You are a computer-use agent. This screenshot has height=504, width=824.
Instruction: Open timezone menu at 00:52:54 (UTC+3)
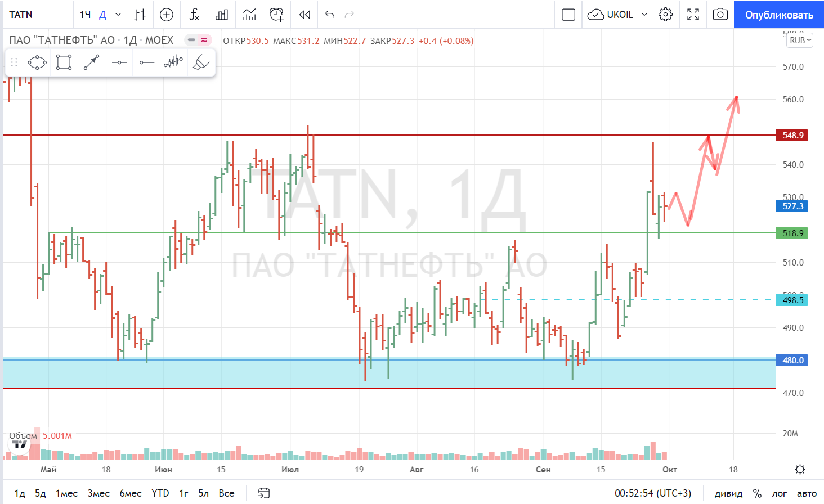coord(653,493)
